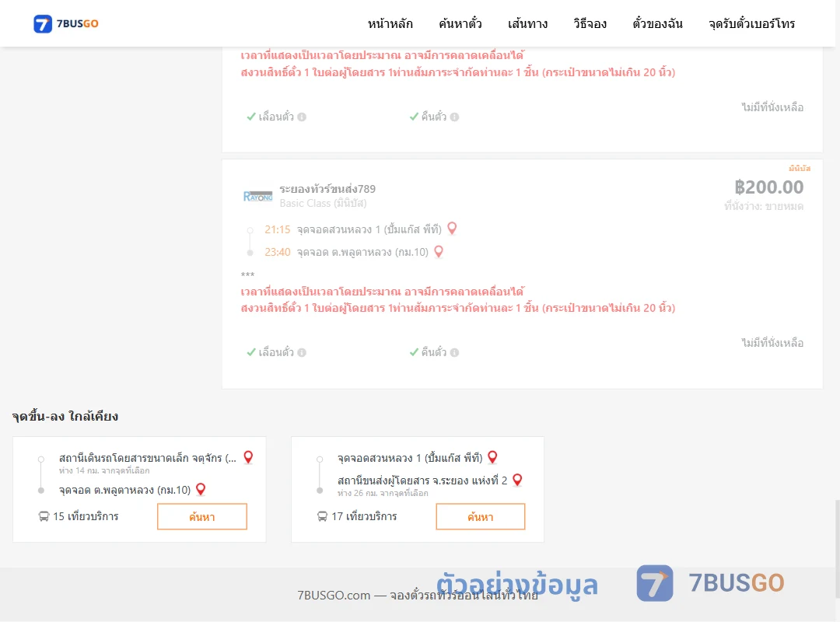Click the Rayong tour operator logo
Screen dimensions: 840x622
(257, 196)
